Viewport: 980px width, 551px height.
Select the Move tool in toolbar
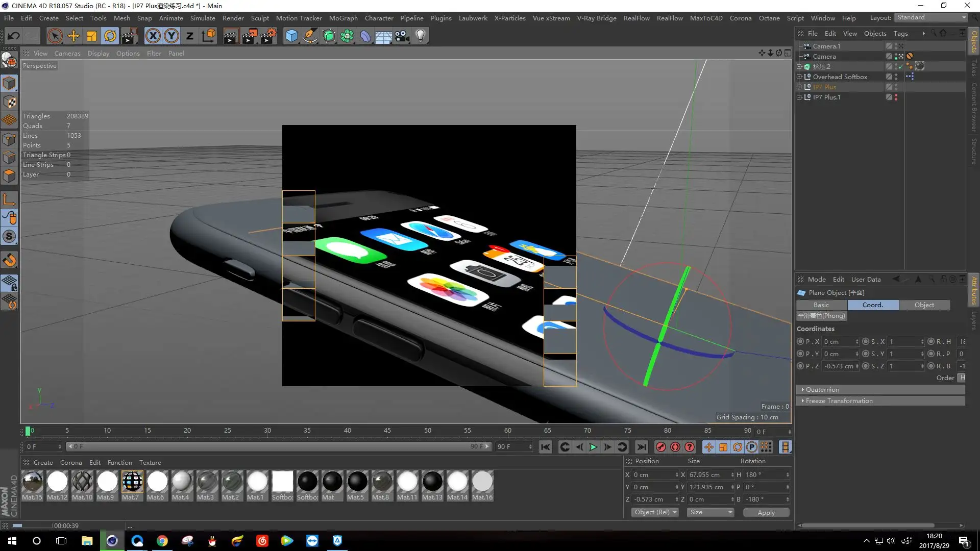73,36
